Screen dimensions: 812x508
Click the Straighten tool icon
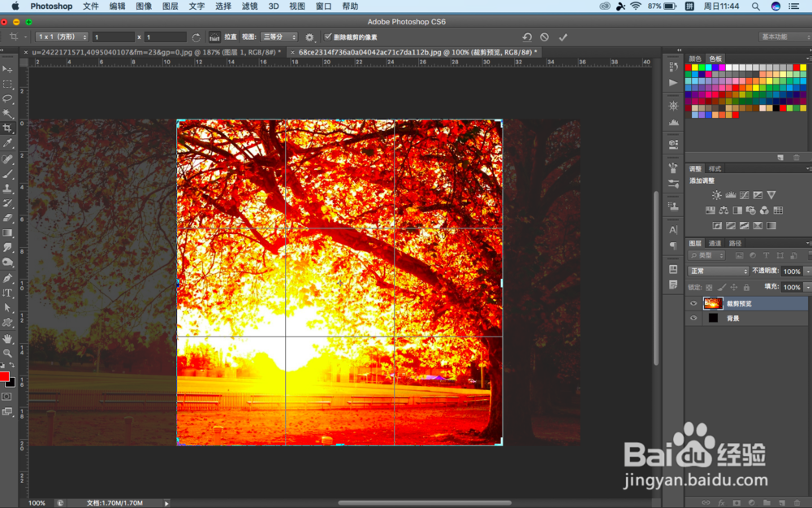pyautogui.click(x=214, y=37)
